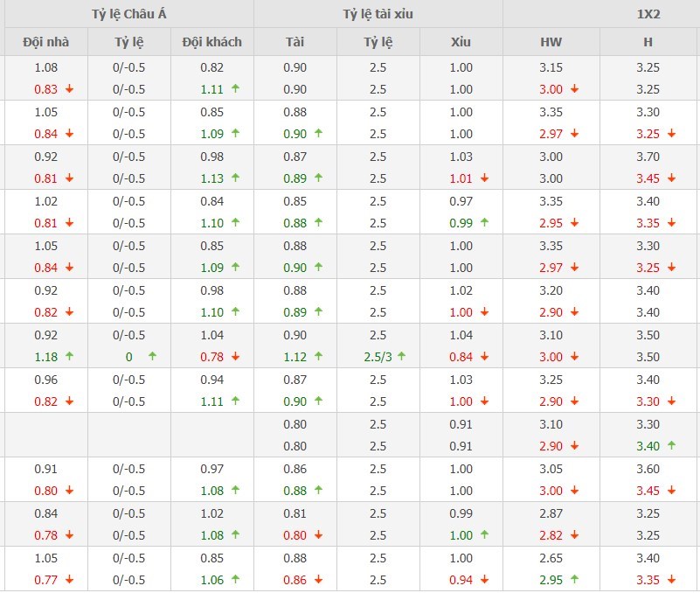Select the Tỷ lệ tài xỉu header
Viewport: 700px width, 593px height.
[378, 14]
